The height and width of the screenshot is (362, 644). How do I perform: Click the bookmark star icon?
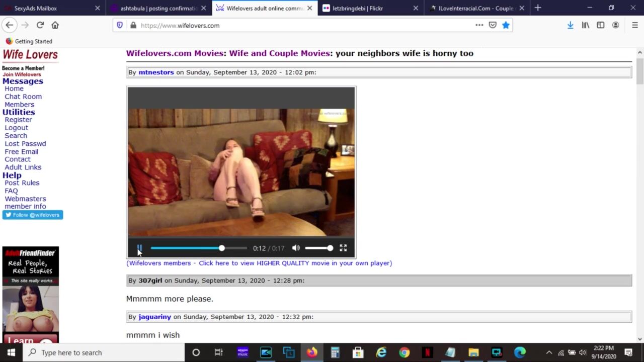pyautogui.click(x=506, y=25)
